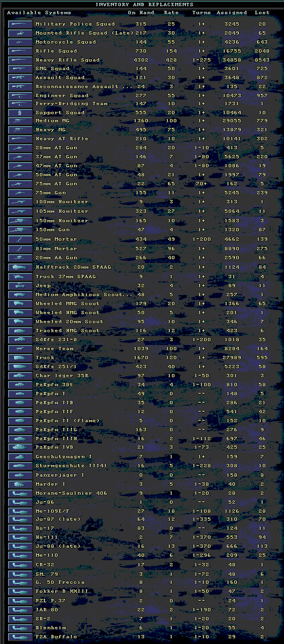The height and width of the screenshot is (644, 284).
Task: Click the Ferry-Bridging Team name
Action: coord(71,104)
